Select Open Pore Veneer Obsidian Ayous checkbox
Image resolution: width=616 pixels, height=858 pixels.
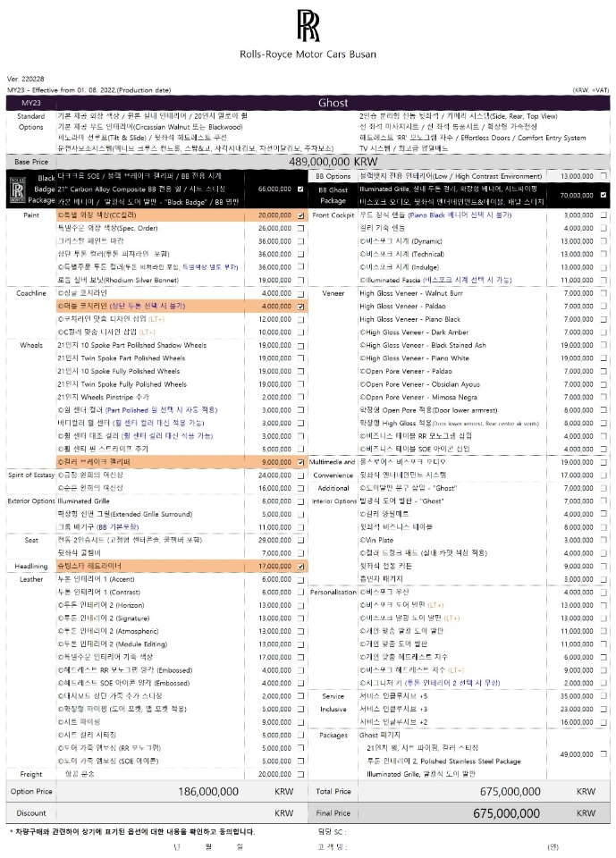click(603, 384)
